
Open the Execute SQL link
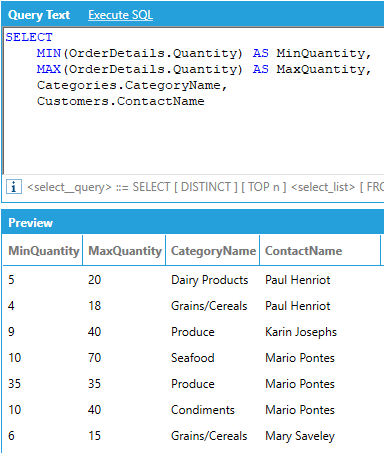(x=120, y=15)
